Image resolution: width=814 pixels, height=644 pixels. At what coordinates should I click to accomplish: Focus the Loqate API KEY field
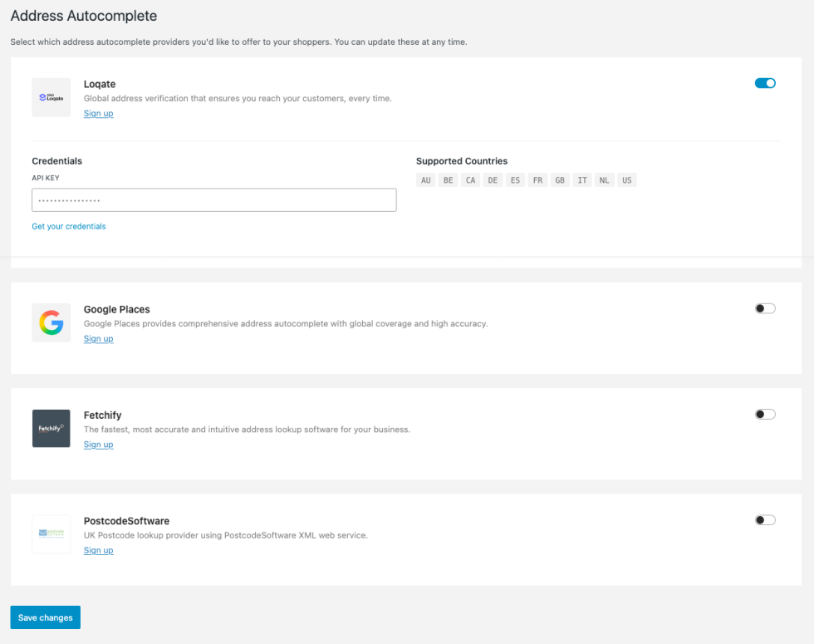[213, 200]
